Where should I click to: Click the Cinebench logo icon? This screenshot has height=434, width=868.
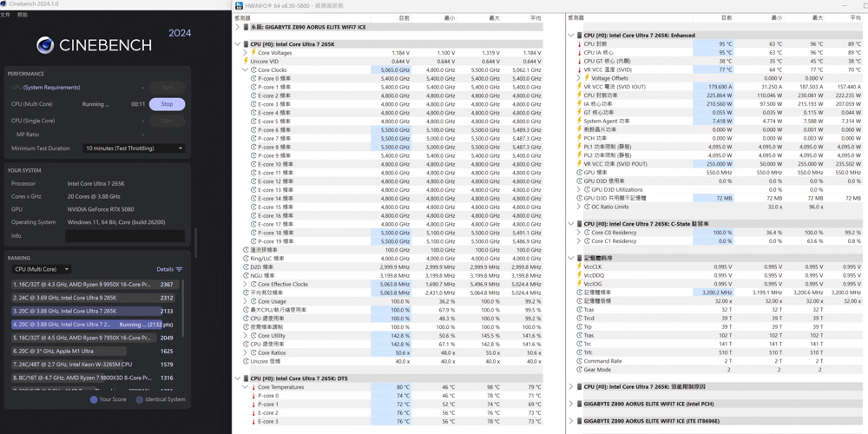[x=45, y=44]
